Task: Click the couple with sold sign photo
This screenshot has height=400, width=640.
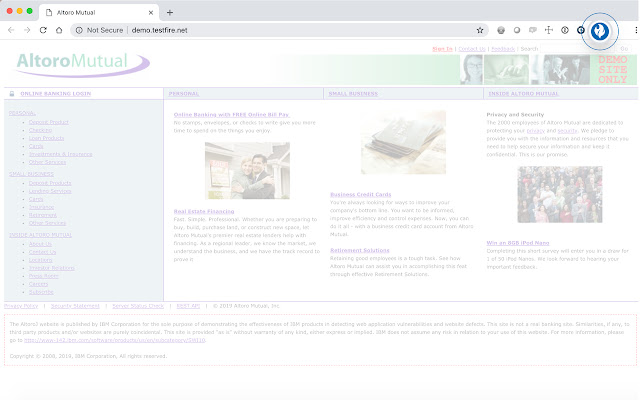Action: coord(247,171)
